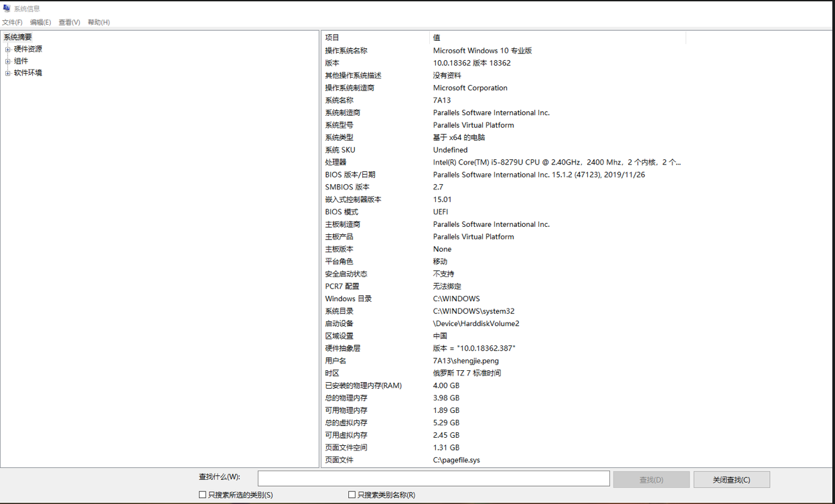Select 软件环境 in the tree
835x504 pixels.
[x=28, y=73]
